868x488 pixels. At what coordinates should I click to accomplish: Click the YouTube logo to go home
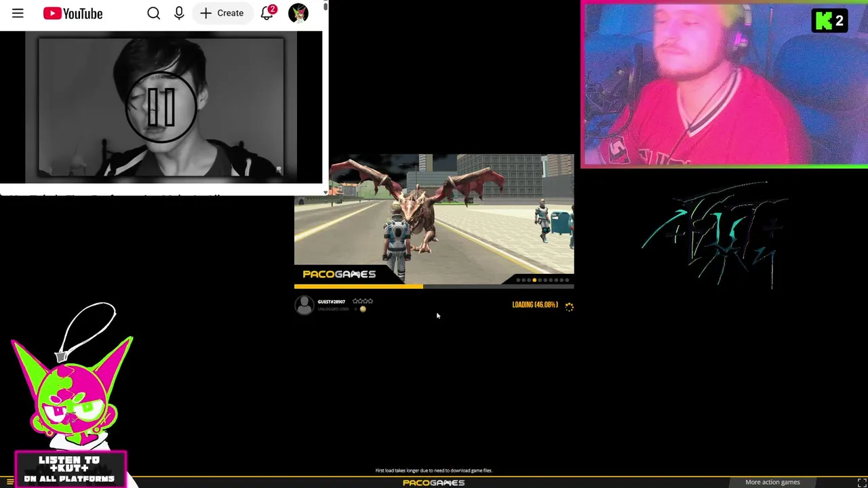pos(73,13)
